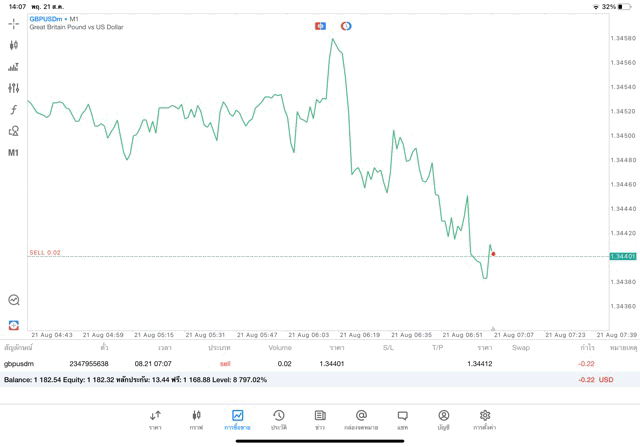Viewport: 640px width, 447px height.
Task: Open the M1 timeframe selector
Action: [13, 153]
